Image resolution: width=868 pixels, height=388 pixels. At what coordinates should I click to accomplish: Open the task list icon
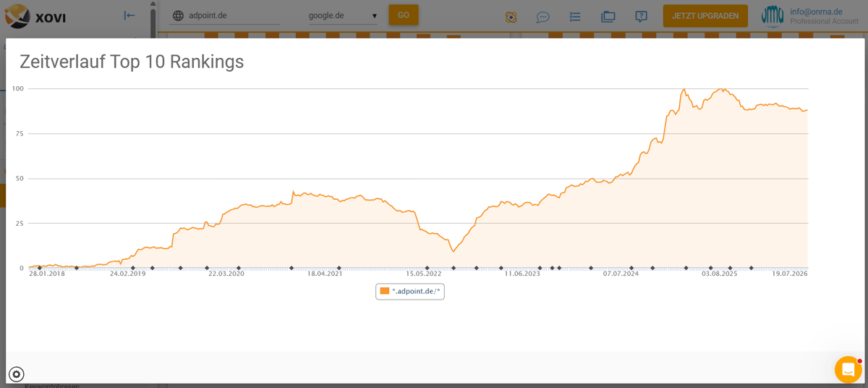pos(575,17)
